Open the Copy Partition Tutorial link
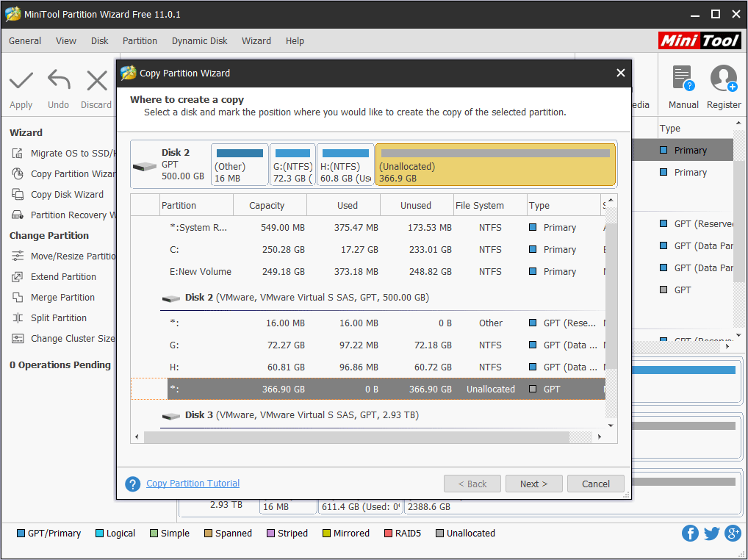This screenshot has width=748, height=560. click(x=193, y=484)
